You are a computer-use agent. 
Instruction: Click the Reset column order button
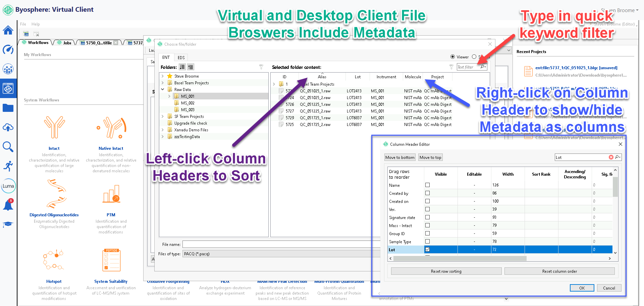pyautogui.click(x=559, y=271)
